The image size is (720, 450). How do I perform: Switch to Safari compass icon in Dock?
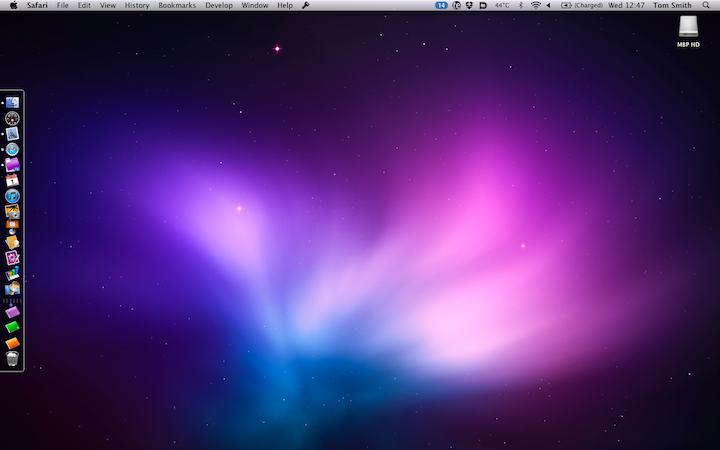click(12, 149)
